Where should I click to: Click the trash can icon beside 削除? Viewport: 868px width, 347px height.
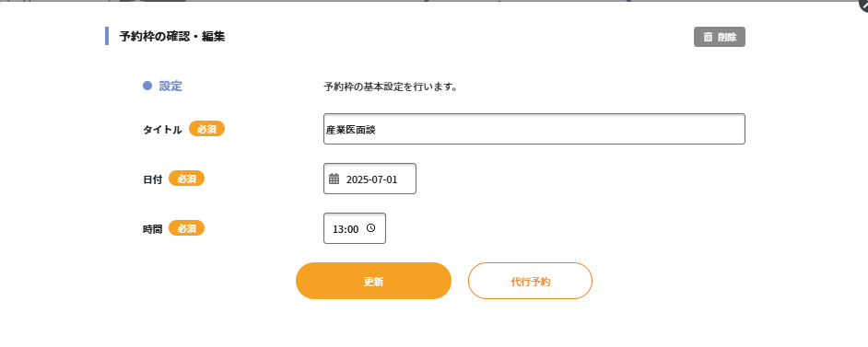point(708,37)
